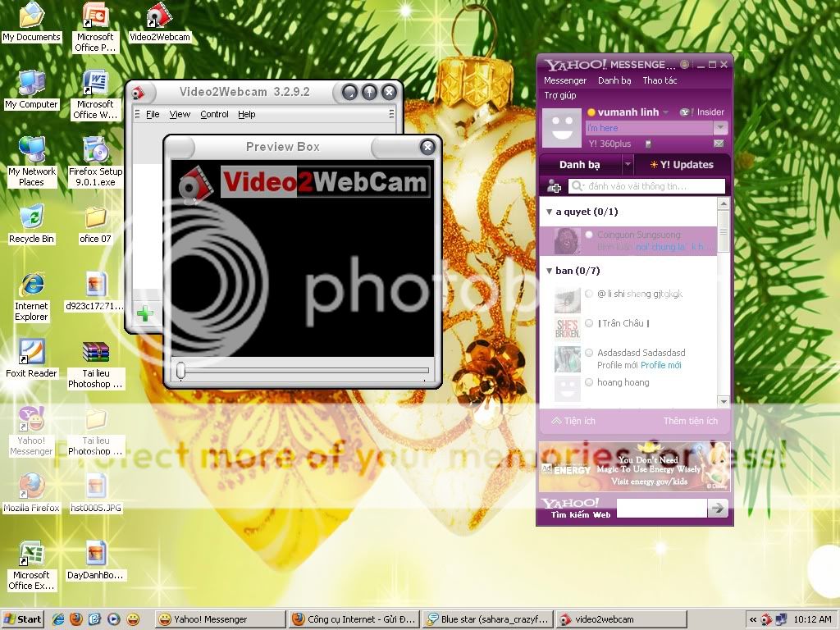Select the Video2Webcam desktop shortcut
The image size is (840, 630).
160,22
